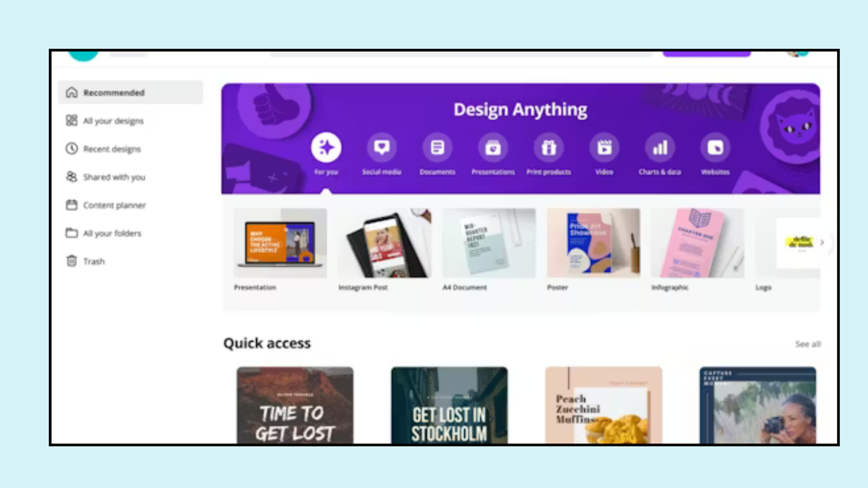The height and width of the screenshot is (488, 868).
Task: Select the For you category icon
Action: pos(326,147)
